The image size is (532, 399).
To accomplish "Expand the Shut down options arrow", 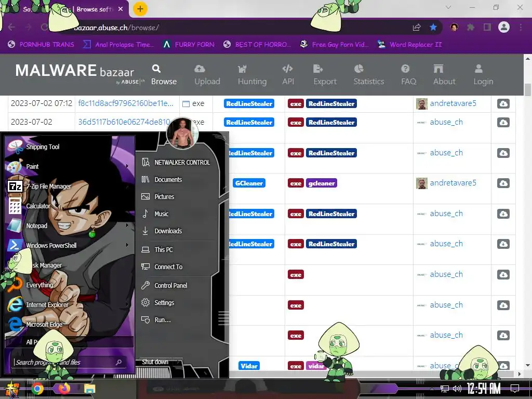I will click(x=179, y=362).
